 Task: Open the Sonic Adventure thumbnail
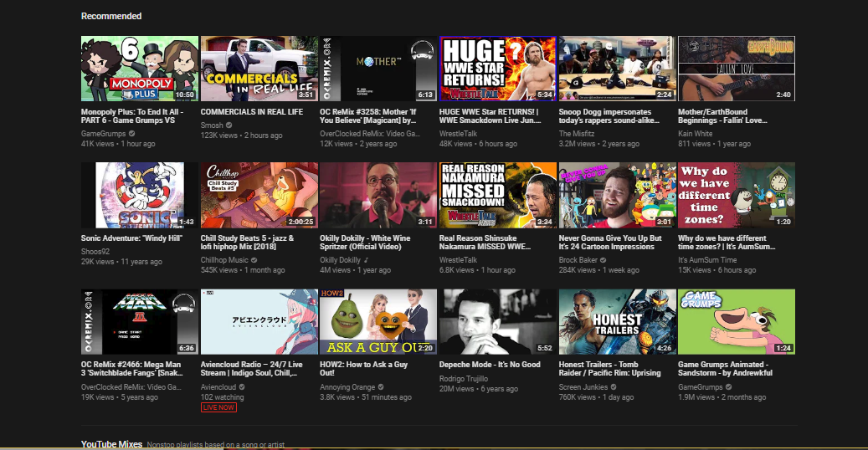pyautogui.click(x=140, y=195)
